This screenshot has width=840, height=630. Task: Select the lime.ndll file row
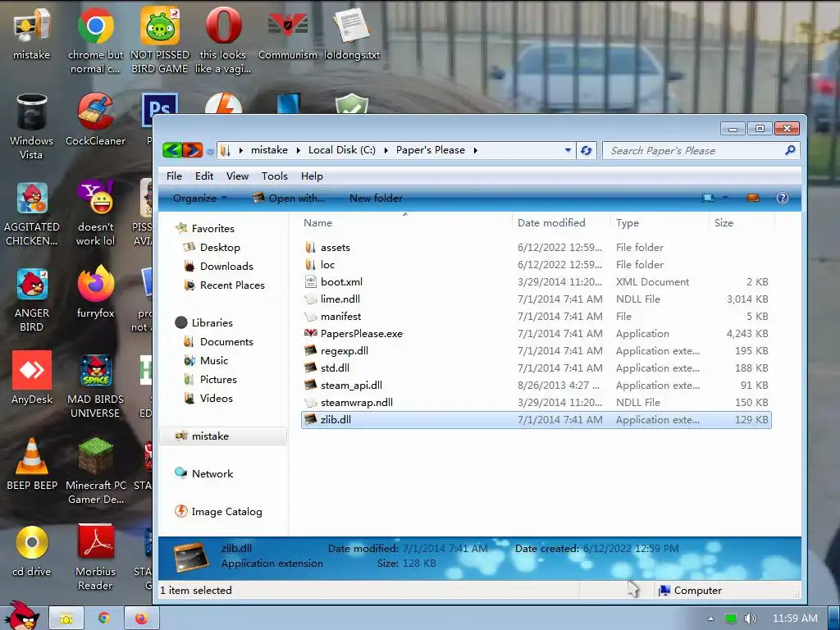pos(536,299)
